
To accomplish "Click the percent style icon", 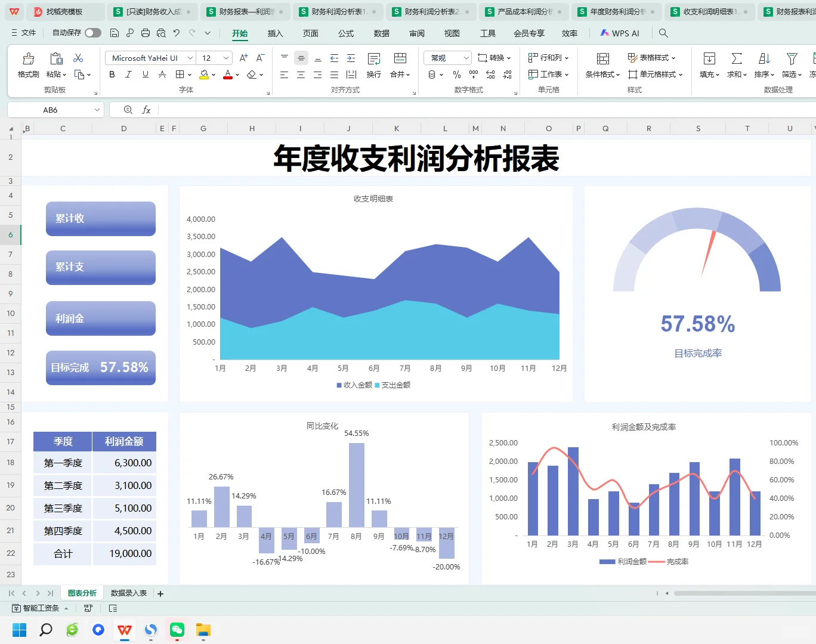I will tap(457, 75).
